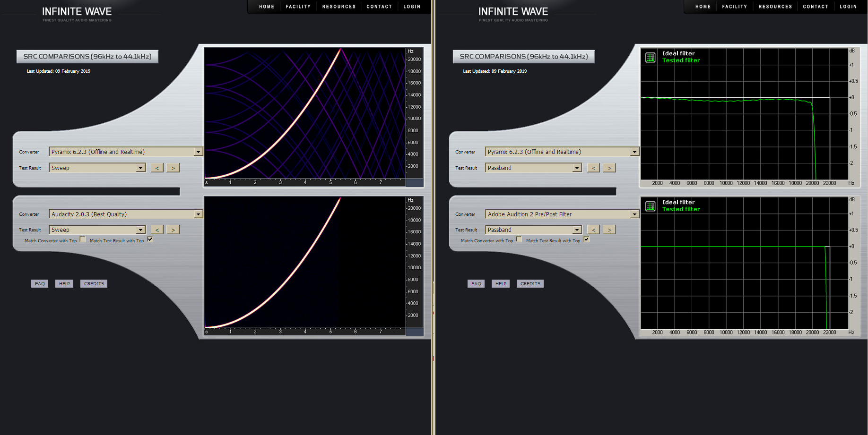Open Pyramix 6.2.3 converter dropdown in left window
This screenshot has width=868, height=435.
126,152
